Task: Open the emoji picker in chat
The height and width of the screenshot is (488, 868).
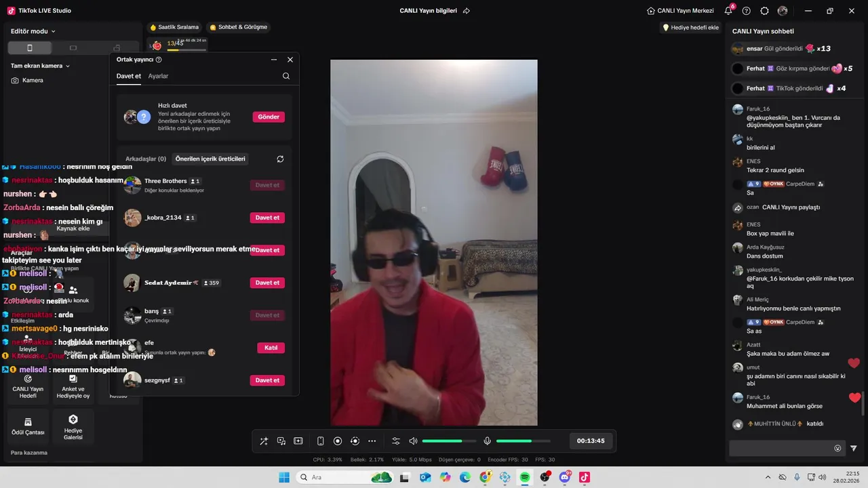Action: [837, 448]
